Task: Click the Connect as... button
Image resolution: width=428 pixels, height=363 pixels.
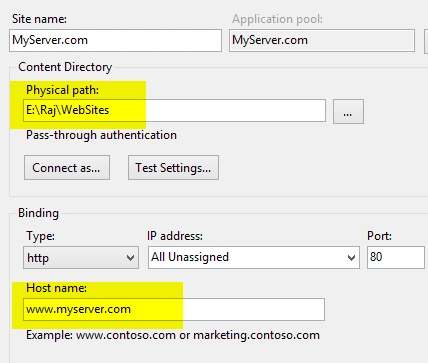Action: coord(67,167)
